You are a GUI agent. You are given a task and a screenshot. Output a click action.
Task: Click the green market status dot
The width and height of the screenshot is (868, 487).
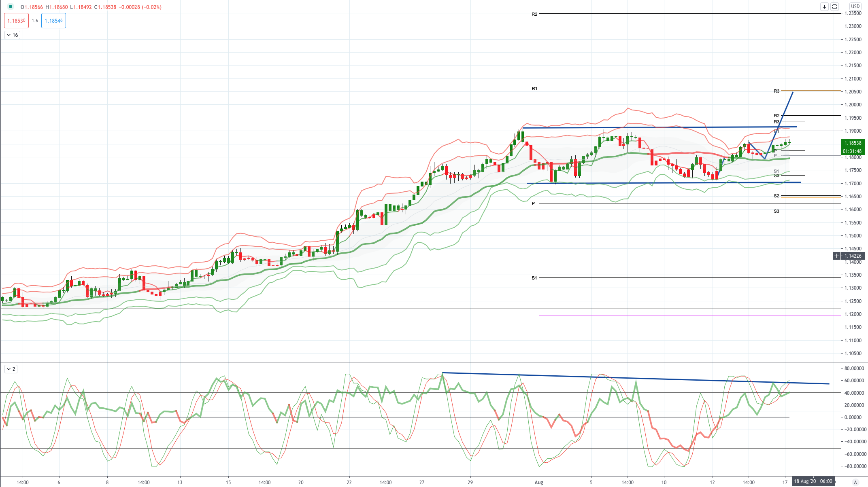pos(11,7)
